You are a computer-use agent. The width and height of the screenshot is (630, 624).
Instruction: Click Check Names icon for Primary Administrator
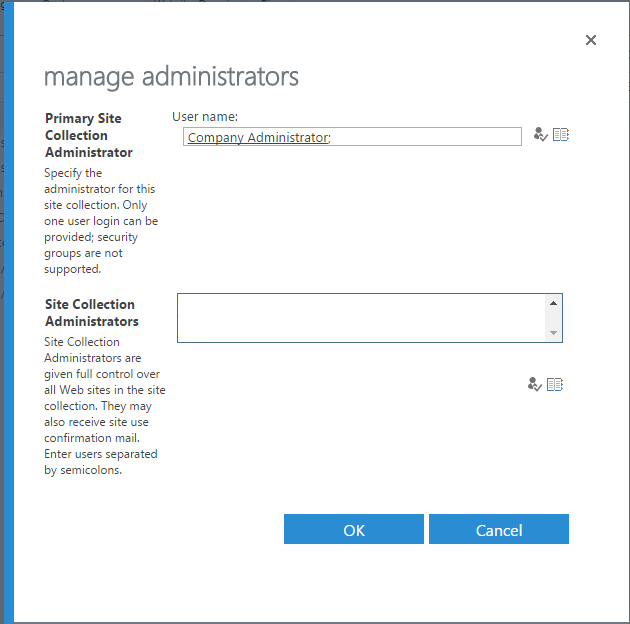[x=540, y=135]
